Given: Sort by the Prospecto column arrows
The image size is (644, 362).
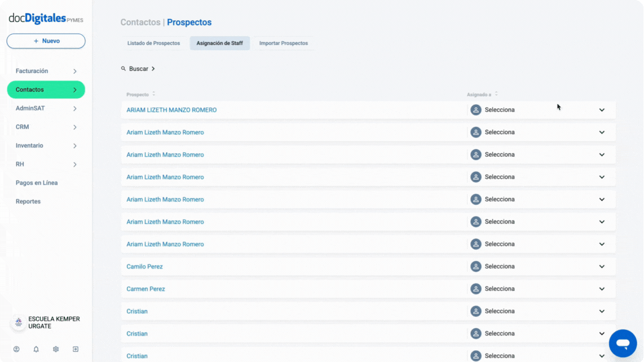Looking at the screenshot, I should (x=153, y=94).
